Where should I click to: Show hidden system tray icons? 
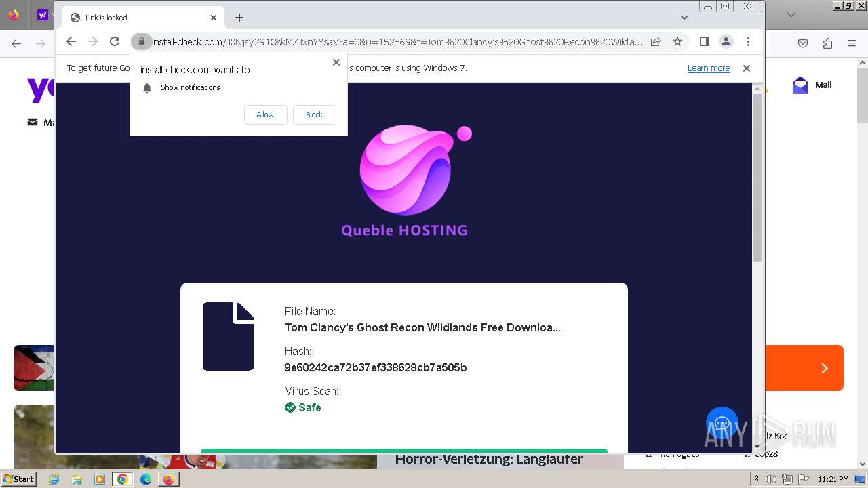click(x=756, y=479)
